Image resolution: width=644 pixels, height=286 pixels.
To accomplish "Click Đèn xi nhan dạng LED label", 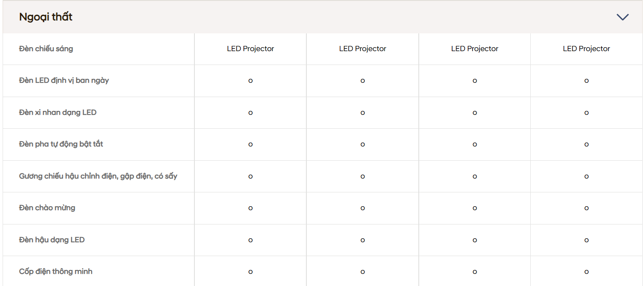I will click(58, 113).
